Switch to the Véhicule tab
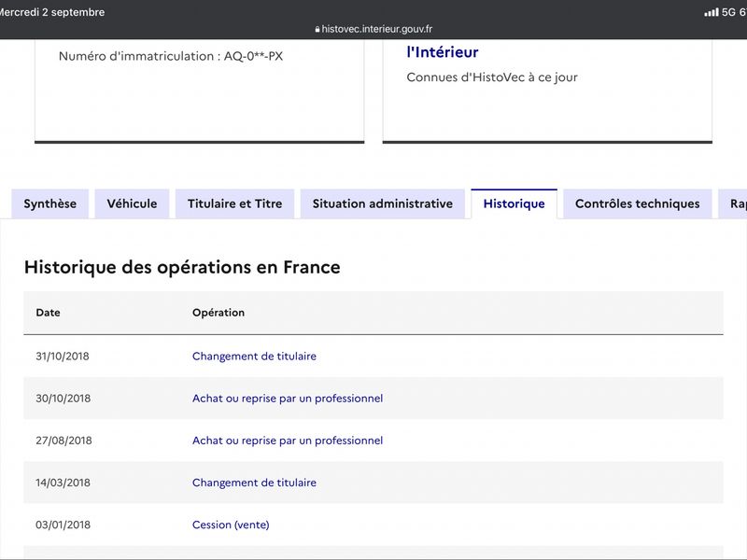Image resolution: width=747 pixels, height=560 pixels. (x=132, y=203)
